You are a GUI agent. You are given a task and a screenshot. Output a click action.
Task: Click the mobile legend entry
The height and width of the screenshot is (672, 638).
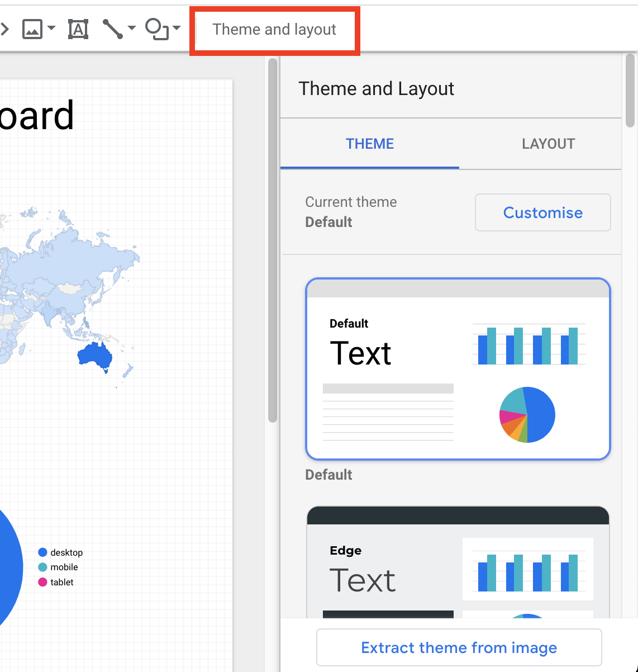[58, 567]
